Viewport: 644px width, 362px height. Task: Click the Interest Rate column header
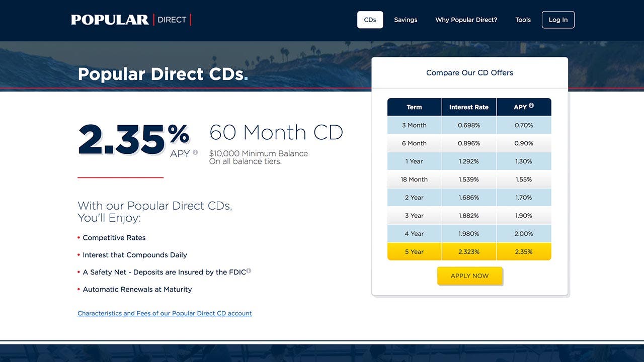point(469,107)
